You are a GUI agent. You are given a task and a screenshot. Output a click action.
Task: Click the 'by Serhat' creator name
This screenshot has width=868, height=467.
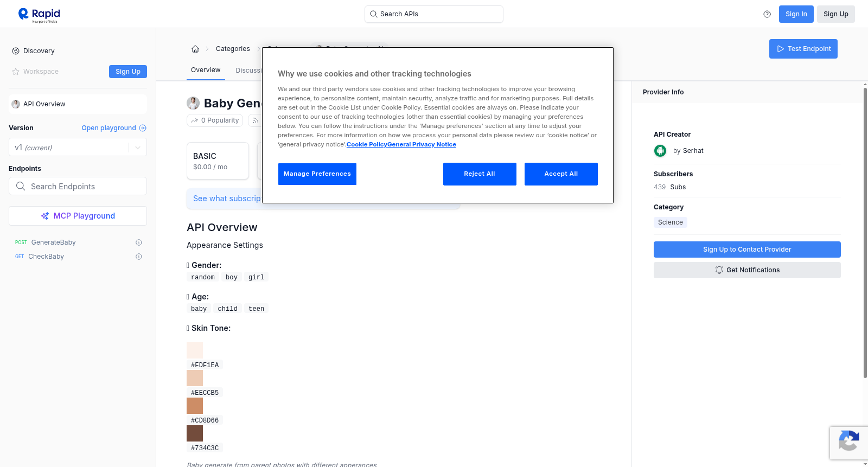point(688,151)
